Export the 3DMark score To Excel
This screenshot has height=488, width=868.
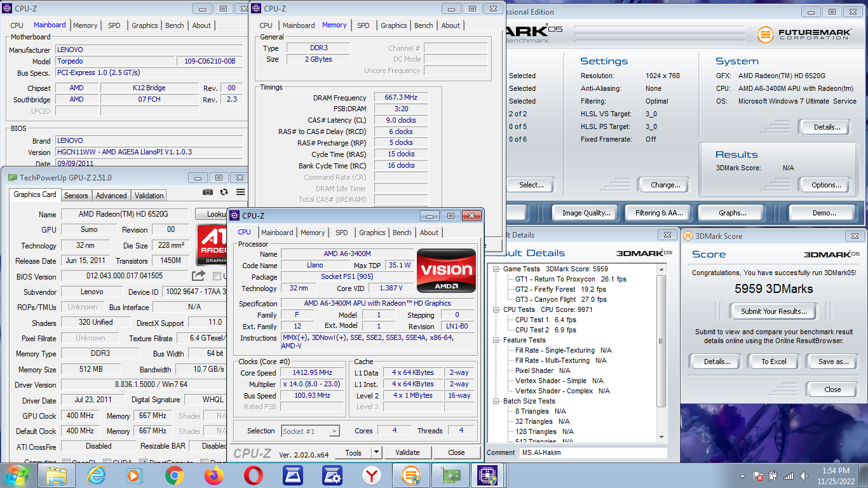774,362
